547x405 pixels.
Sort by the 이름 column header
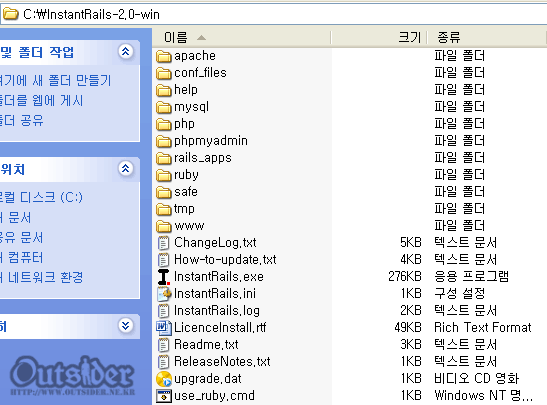pyautogui.click(x=241, y=37)
